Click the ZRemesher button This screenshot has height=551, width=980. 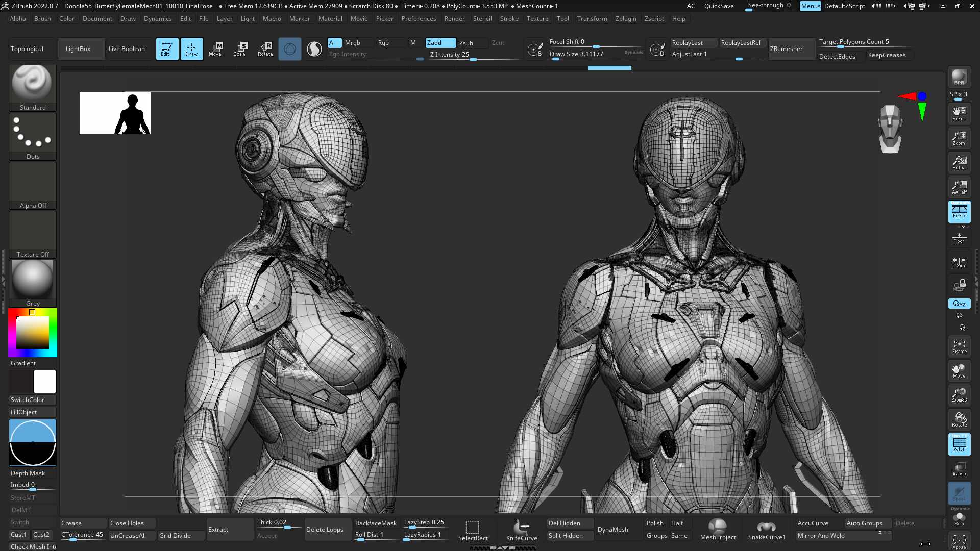point(787,49)
